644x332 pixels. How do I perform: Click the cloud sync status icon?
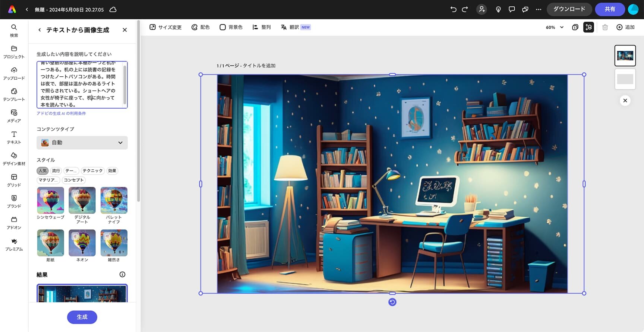113,10
